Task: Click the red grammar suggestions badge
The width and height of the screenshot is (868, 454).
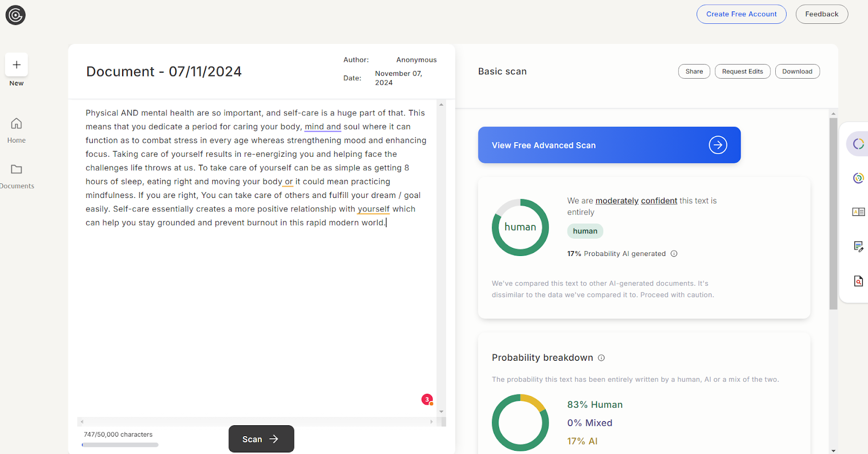Action: click(427, 400)
